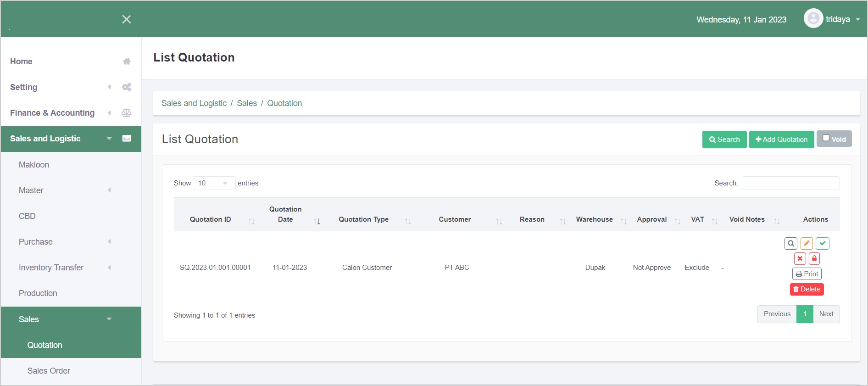The image size is (868, 386).
Task: Click the magnifier view icon in Actions
Action: point(790,243)
